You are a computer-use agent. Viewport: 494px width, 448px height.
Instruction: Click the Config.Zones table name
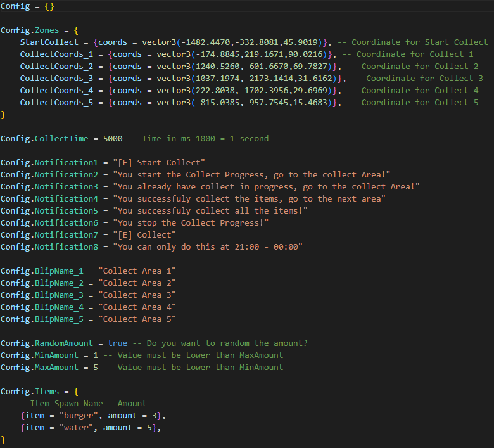coord(30,30)
